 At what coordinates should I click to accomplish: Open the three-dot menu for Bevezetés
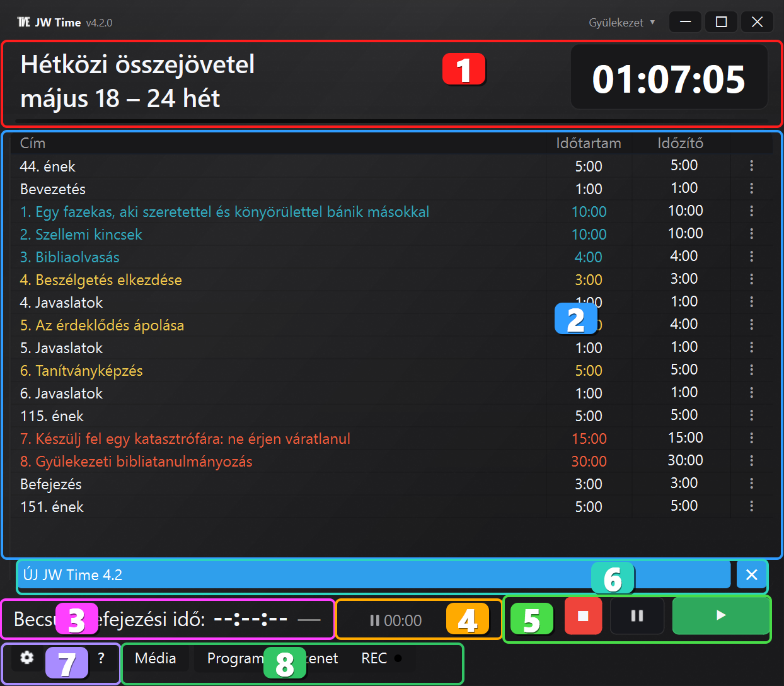coord(751,189)
